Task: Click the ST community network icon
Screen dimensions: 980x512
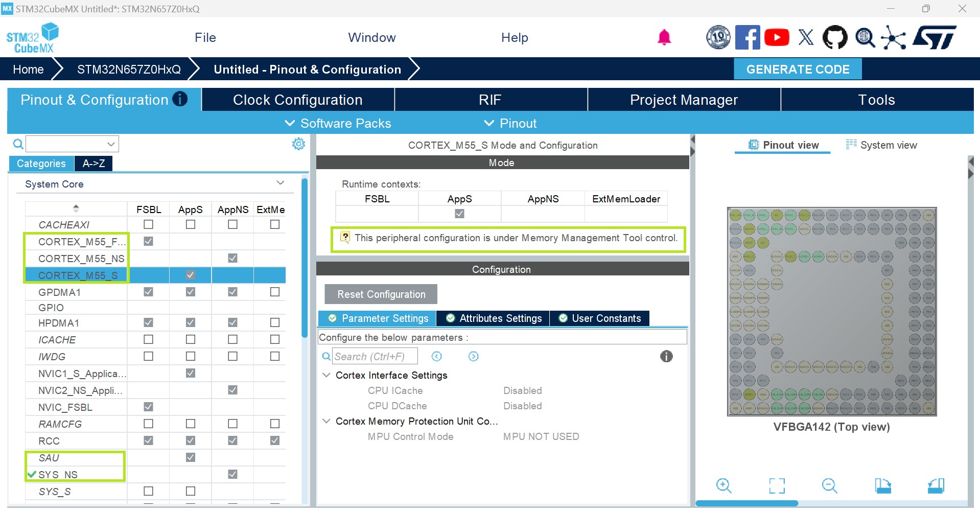Action: click(894, 37)
